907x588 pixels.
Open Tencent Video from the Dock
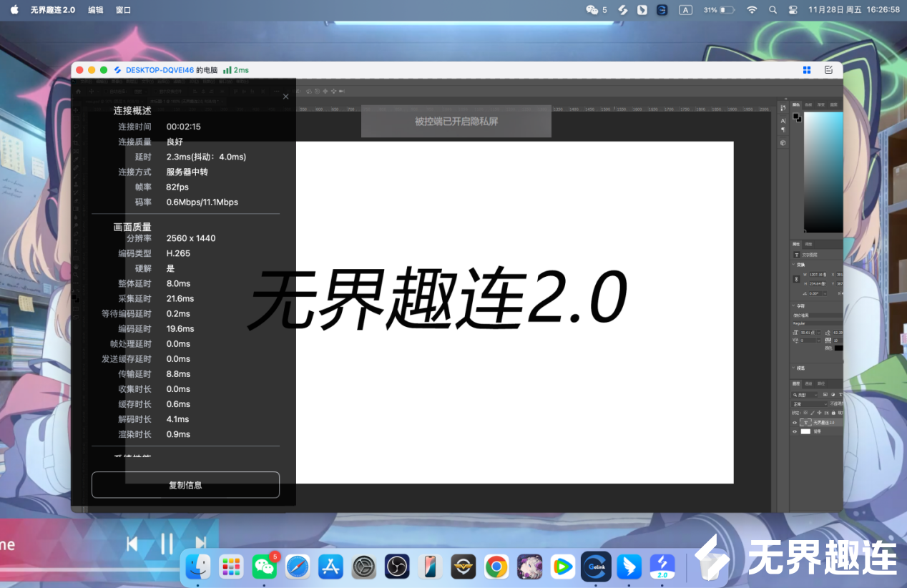(563, 567)
